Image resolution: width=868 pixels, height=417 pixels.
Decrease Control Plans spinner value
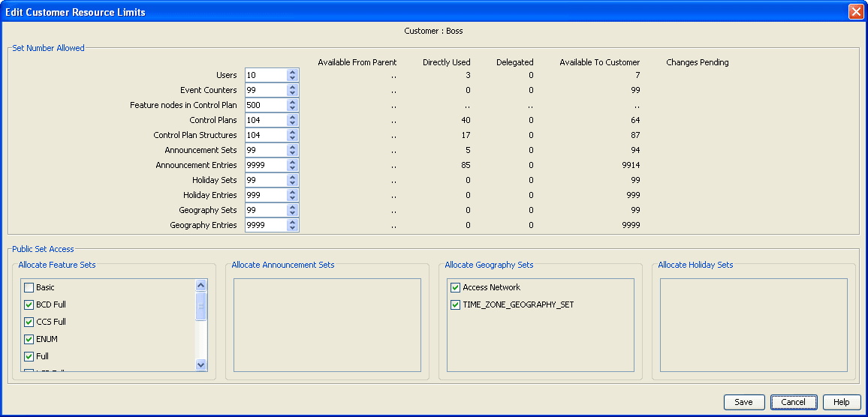[292, 123]
